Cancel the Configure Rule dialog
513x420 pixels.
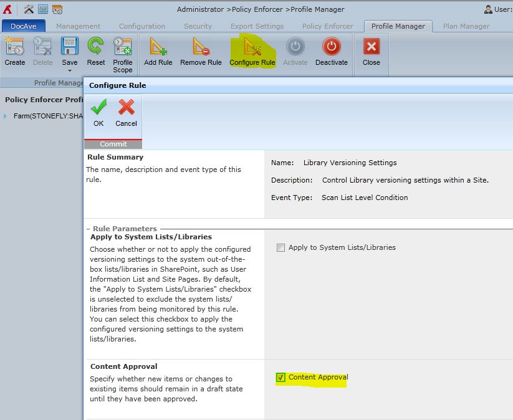pos(126,112)
